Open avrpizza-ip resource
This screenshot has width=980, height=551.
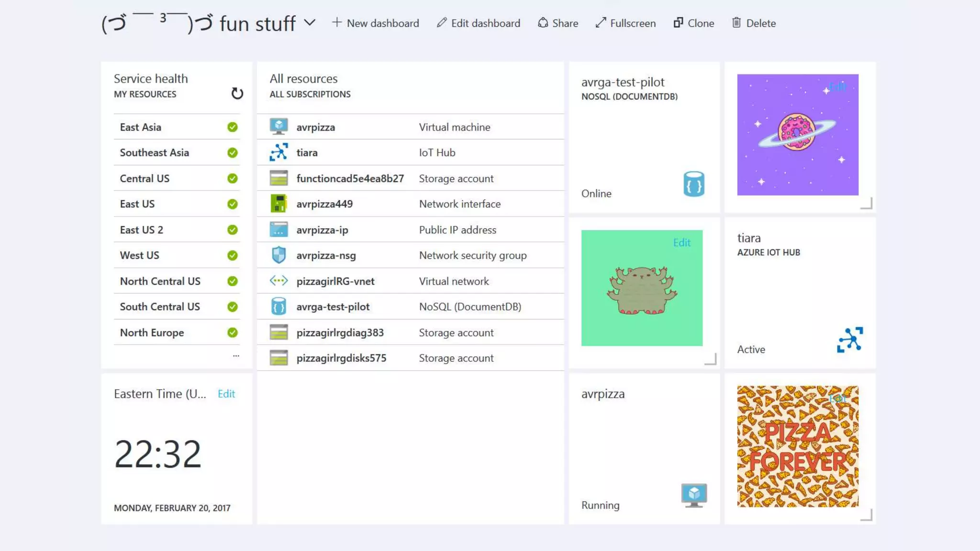tap(322, 230)
